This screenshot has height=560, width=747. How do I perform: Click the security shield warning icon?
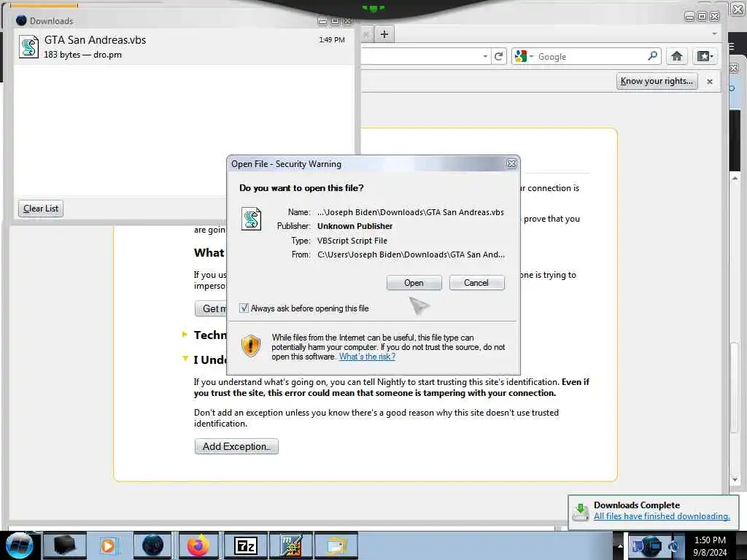pos(251,345)
